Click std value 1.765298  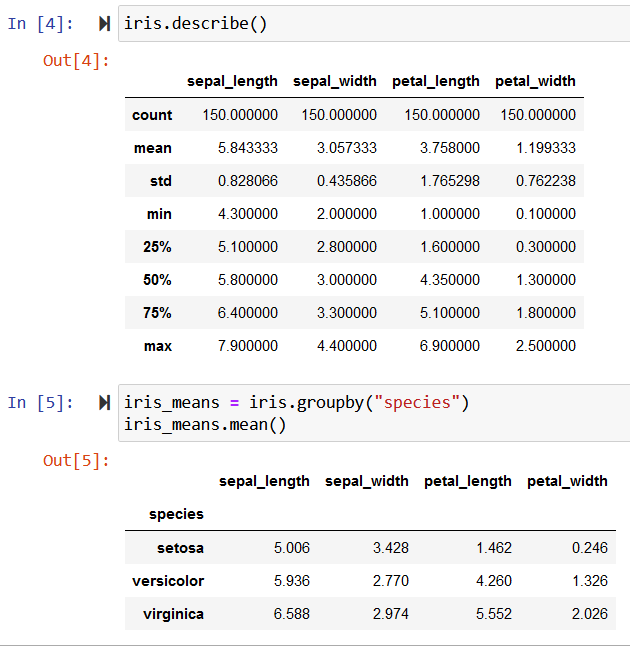450,181
